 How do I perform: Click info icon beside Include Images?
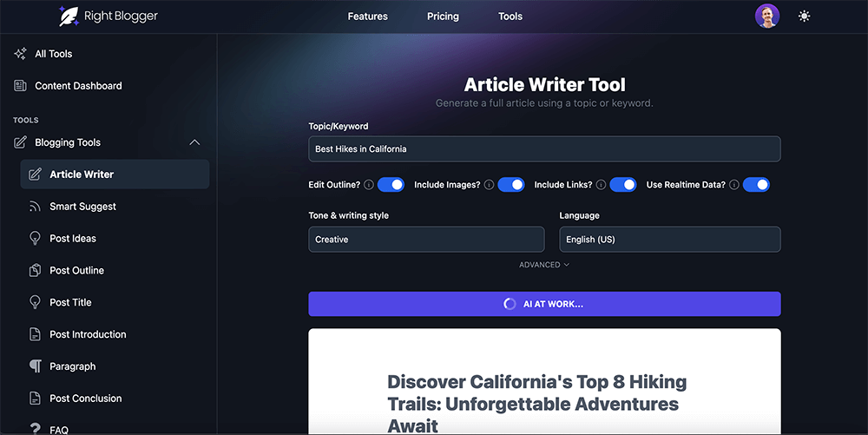489,185
